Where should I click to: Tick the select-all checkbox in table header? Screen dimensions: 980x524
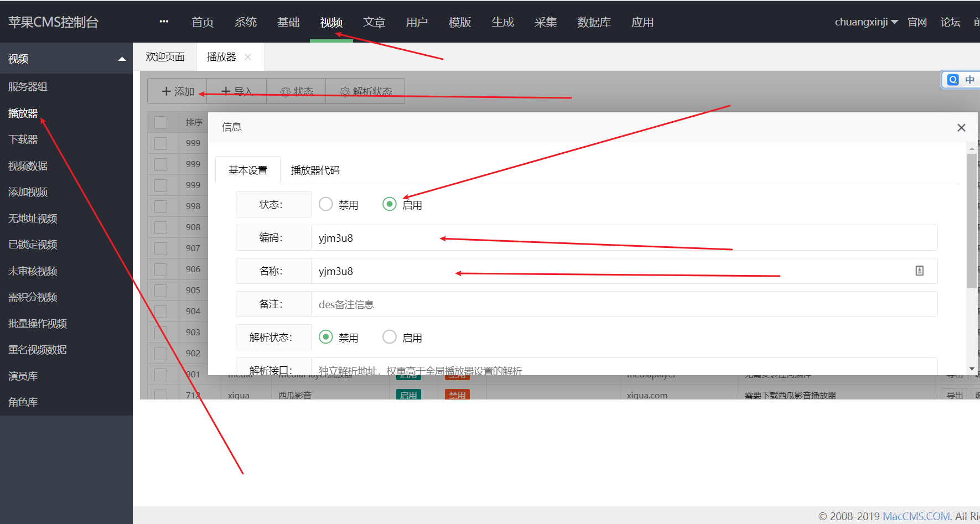pyautogui.click(x=160, y=122)
